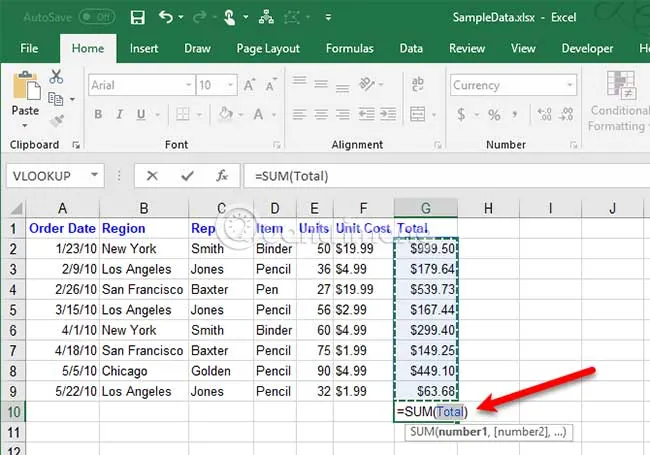Click the Comma Style icon
Viewport: 650px width, 455px height.
[x=515, y=114]
